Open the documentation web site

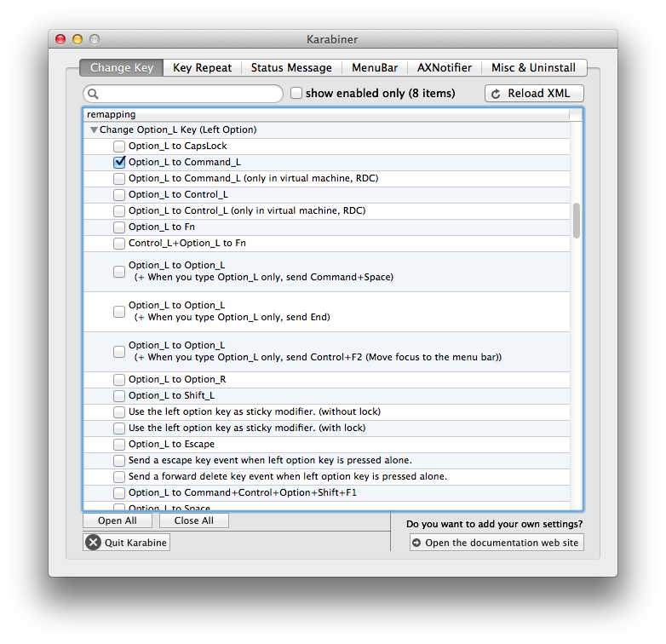pyautogui.click(x=497, y=543)
